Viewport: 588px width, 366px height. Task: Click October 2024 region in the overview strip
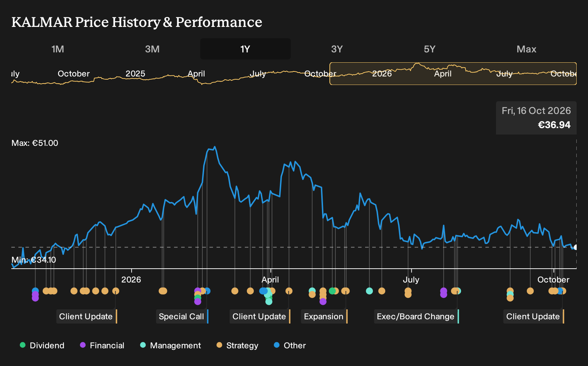(74, 74)
